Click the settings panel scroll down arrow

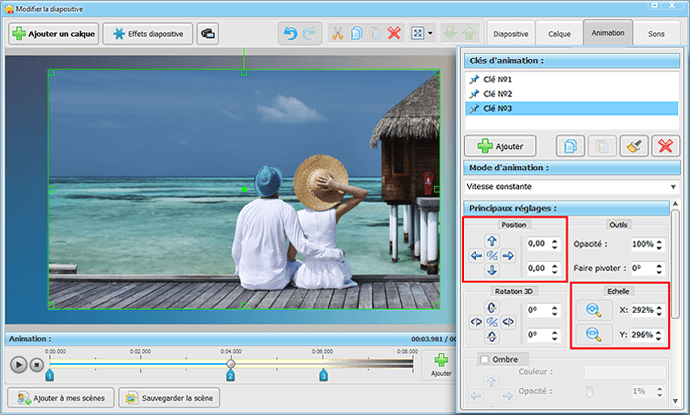(675, 401)
